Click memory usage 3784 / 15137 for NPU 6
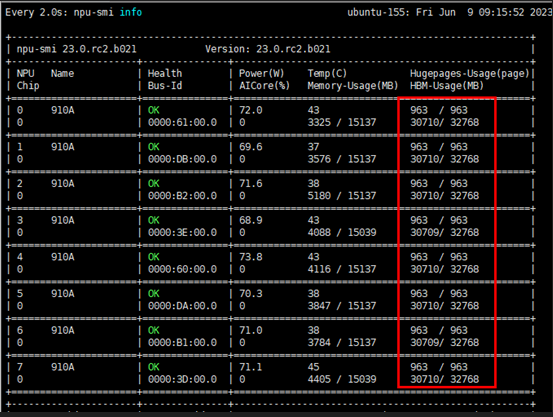 (x=342, y=343)
